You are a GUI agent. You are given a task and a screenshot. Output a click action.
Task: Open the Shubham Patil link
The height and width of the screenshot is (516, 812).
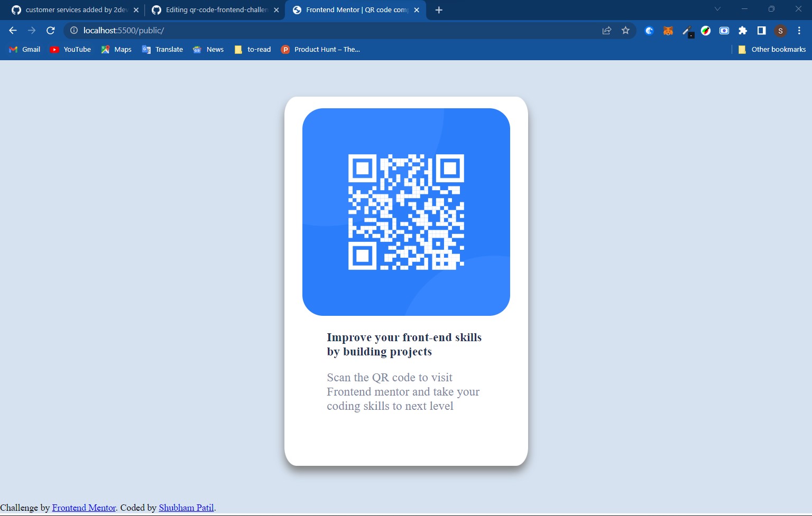pyautogui.click(x=186, y=508)
